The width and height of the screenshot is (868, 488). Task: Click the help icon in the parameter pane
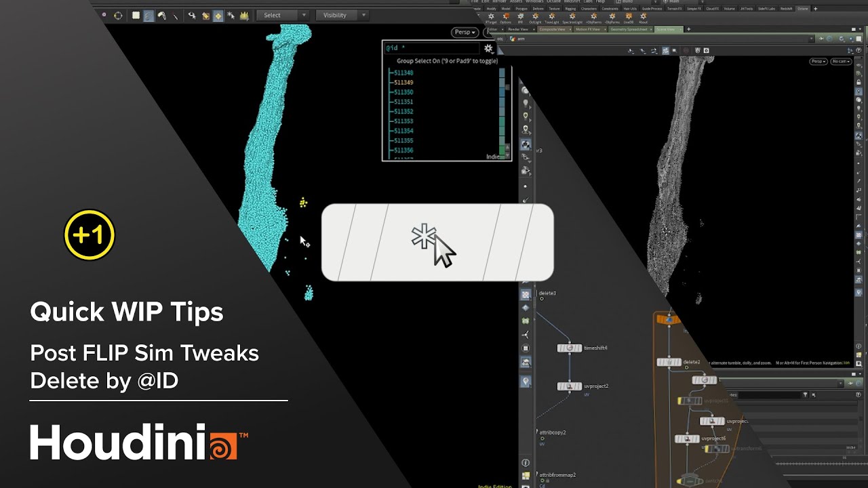(x=858, y=394)
